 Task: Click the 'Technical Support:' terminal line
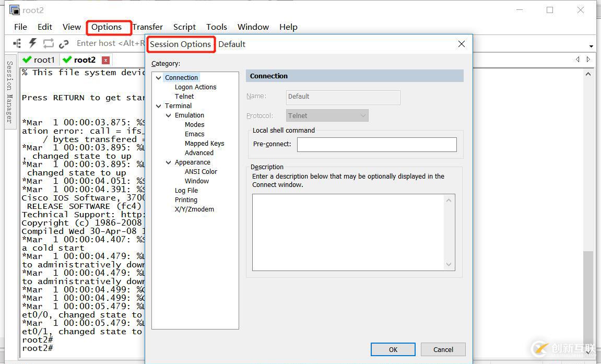tap(83, 215)
